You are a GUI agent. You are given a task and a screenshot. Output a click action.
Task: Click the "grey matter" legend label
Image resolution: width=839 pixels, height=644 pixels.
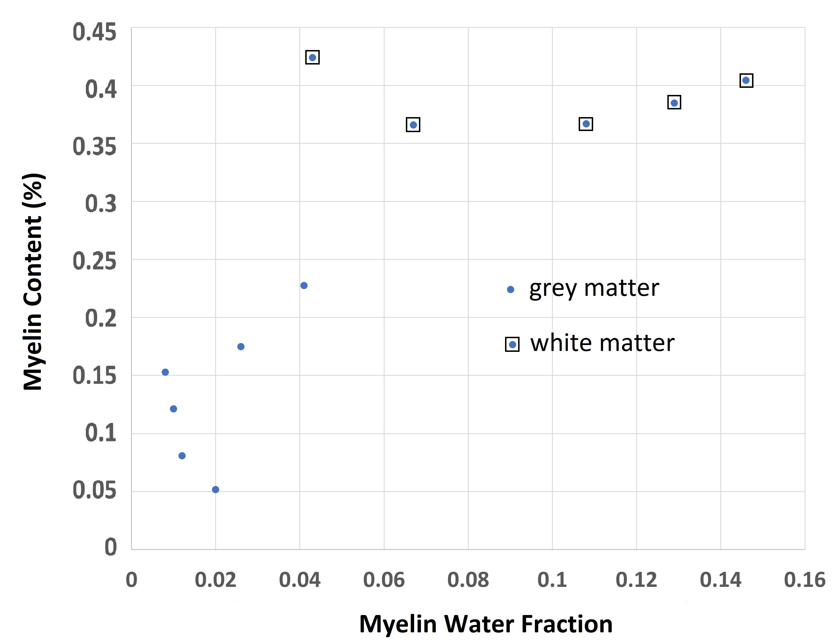click(594, 288)
